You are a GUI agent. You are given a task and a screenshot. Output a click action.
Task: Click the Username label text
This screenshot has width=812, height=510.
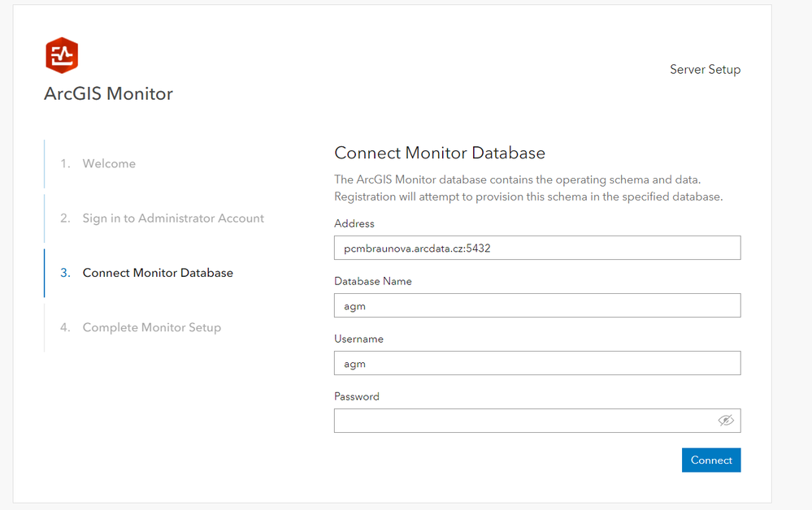click(x=358, y=339)
